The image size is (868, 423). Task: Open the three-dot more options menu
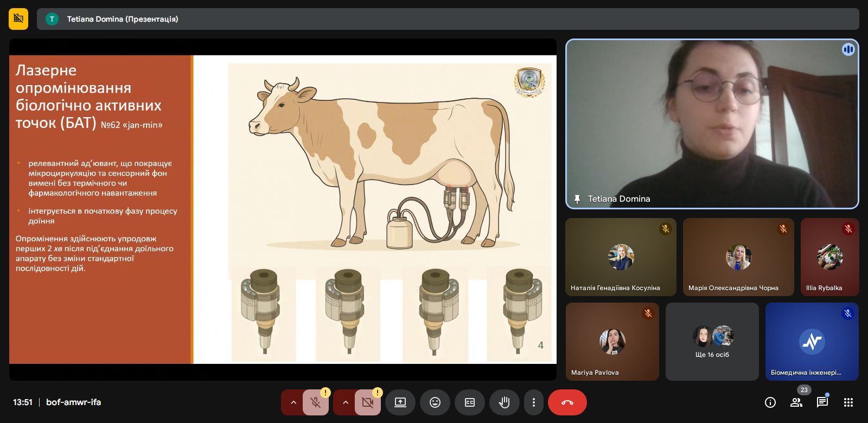pyautogui.click(x=534, y=402)
